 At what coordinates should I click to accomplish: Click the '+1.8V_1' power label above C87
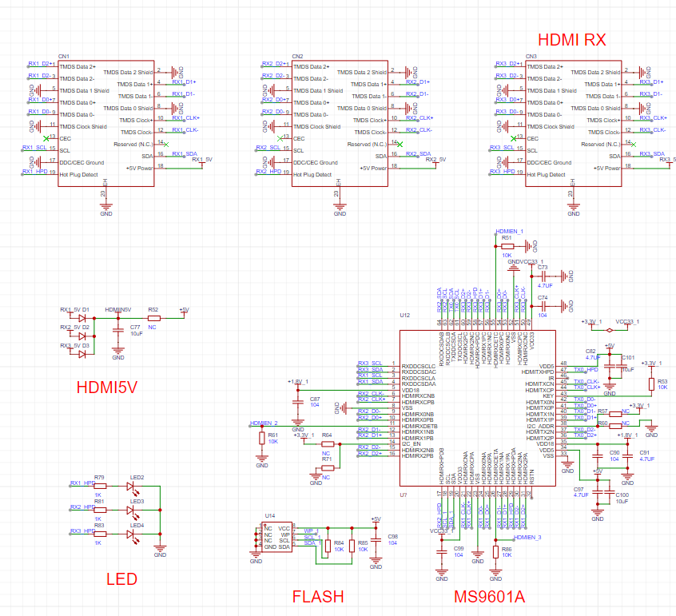pyautogui.click(x=298, y=382)
